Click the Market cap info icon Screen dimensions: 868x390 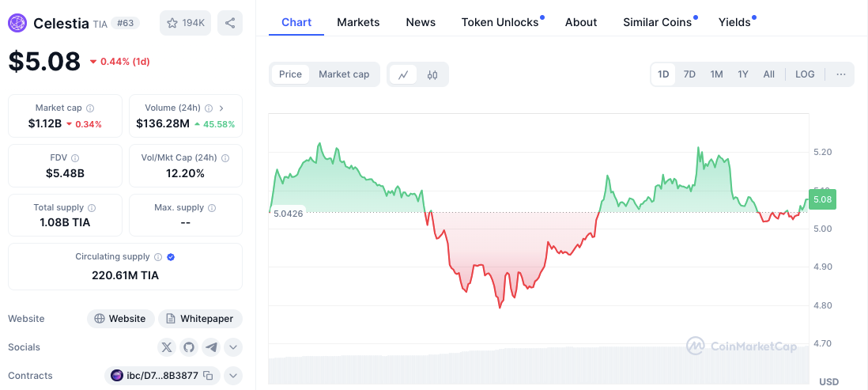[x=90, y=108]
